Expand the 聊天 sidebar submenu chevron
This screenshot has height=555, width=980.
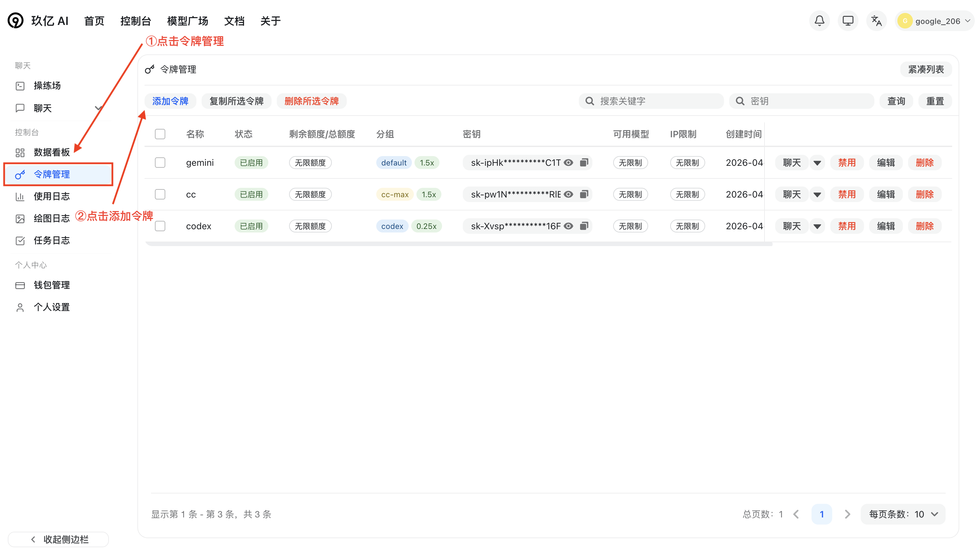(98, 108)
